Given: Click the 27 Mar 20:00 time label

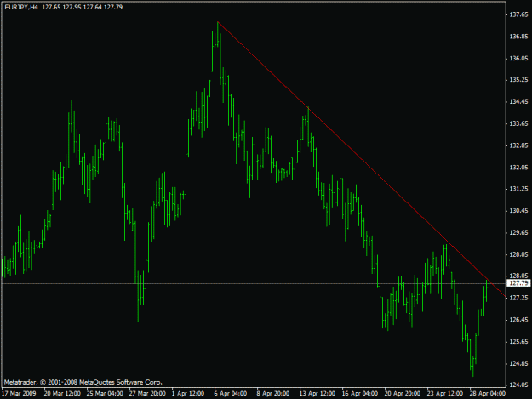Looking at the screenshot, I should pyautogui.click(x=147, y=393).
